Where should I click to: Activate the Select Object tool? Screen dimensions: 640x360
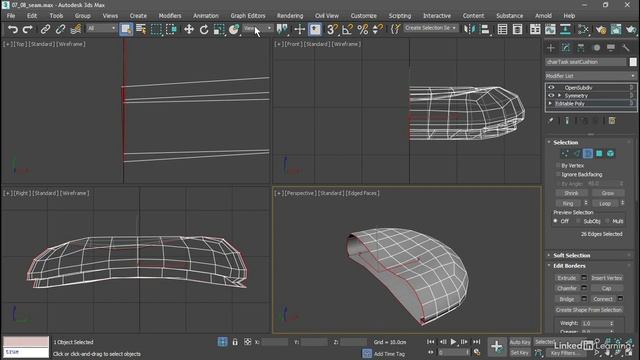[x=126, y=29]
